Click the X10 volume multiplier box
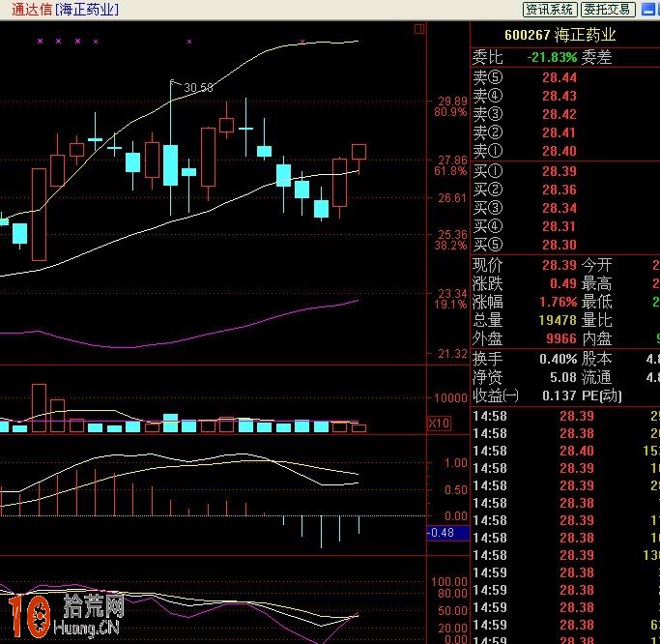Viewport: 660px width, 644px height. (439, 423)
